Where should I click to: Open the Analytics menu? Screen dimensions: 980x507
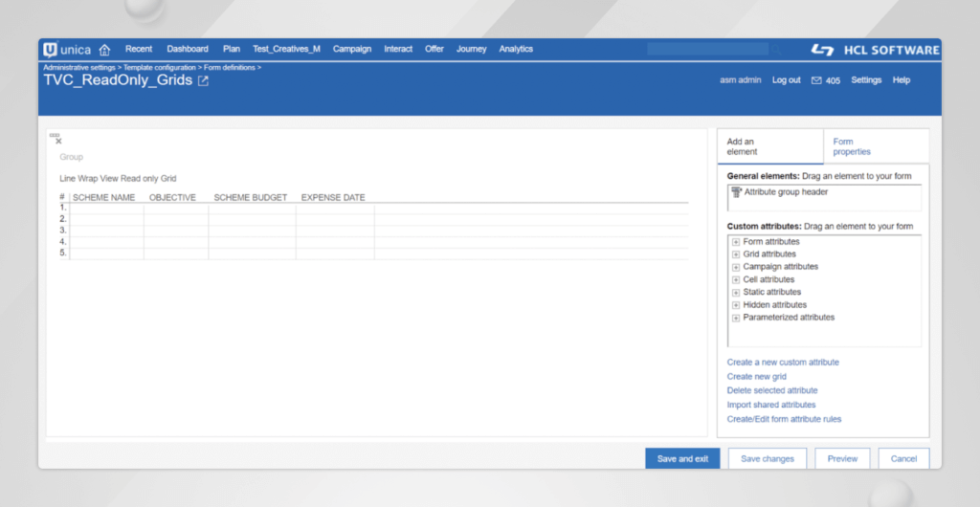[x=516, y=49]
